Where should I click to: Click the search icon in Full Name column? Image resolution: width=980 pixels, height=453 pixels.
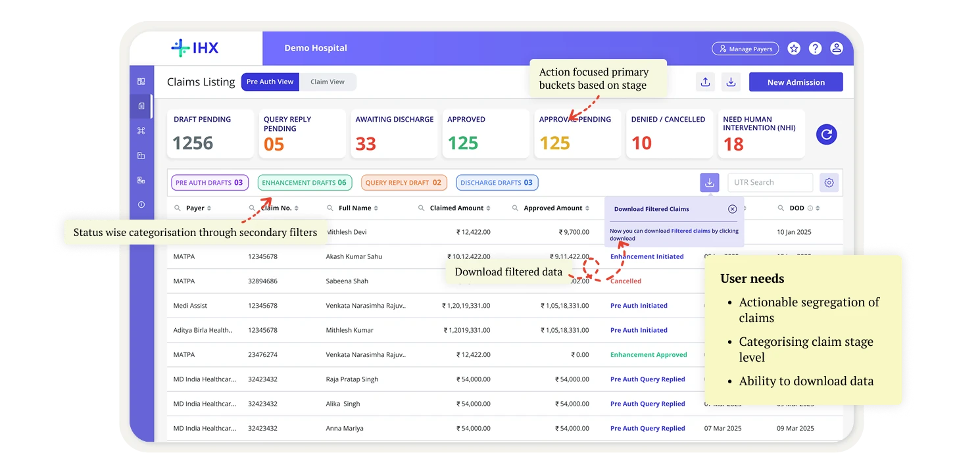[330, 208]
